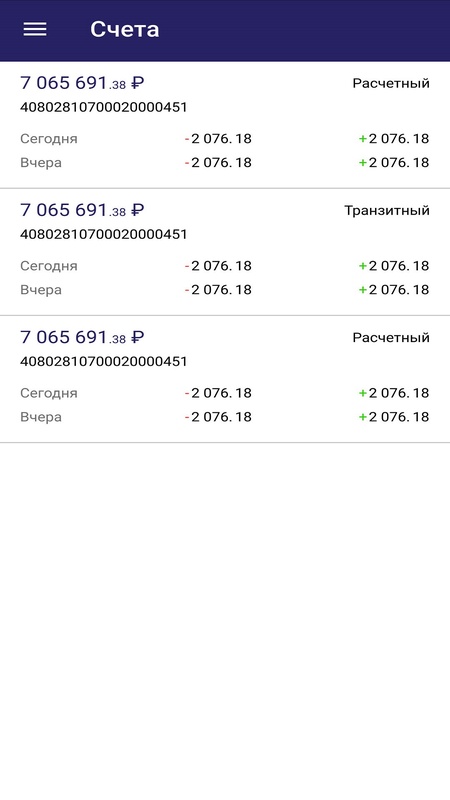
Task: Tap the Счета header title
Action: (x=124, y=29)
